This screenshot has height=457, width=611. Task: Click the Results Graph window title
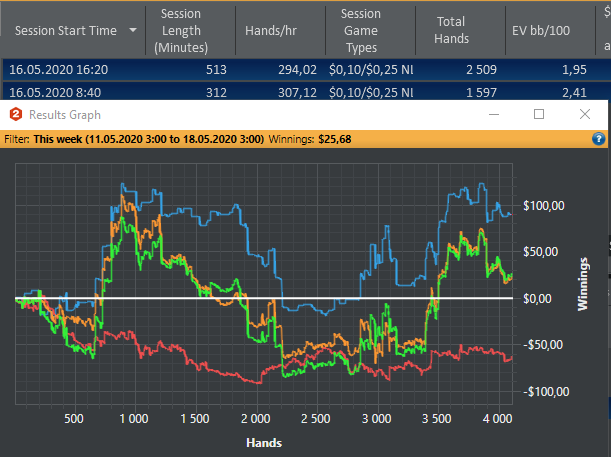point(65,115)
